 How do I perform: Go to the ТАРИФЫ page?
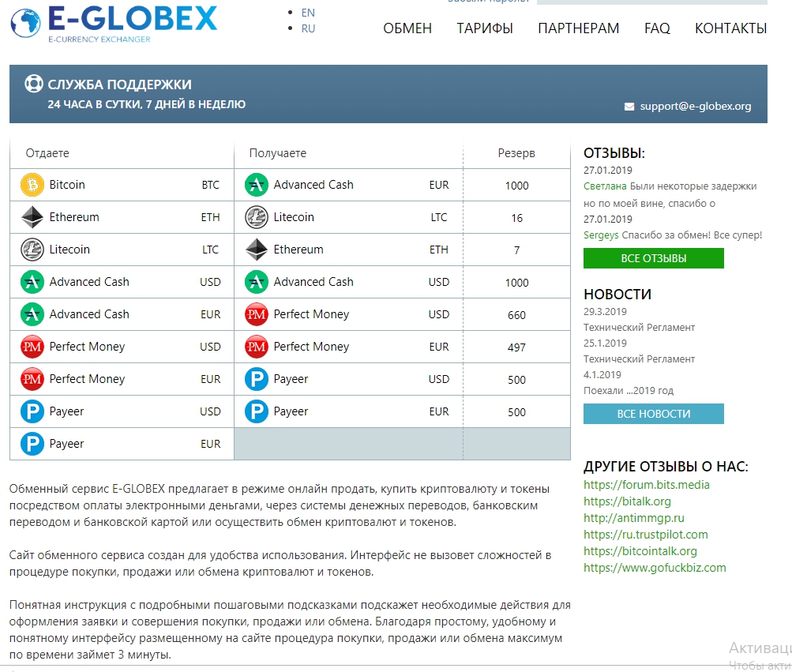pos(485,28)
